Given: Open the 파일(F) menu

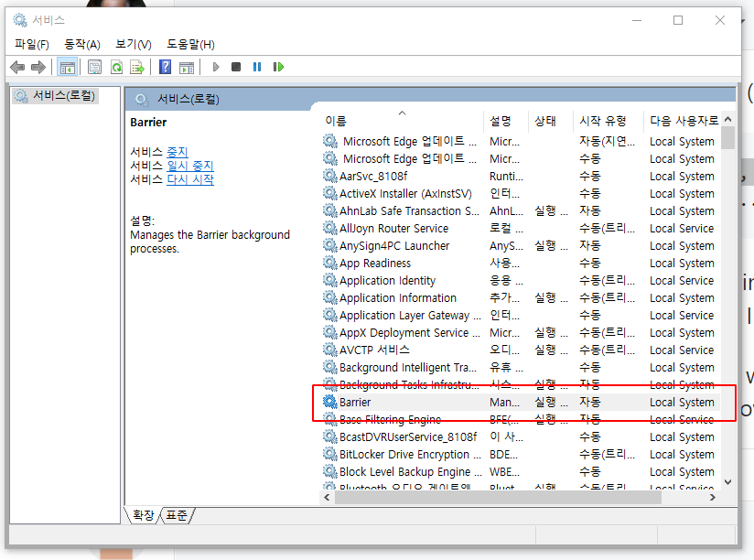Looking at the screenshot, I should point(32,44).
